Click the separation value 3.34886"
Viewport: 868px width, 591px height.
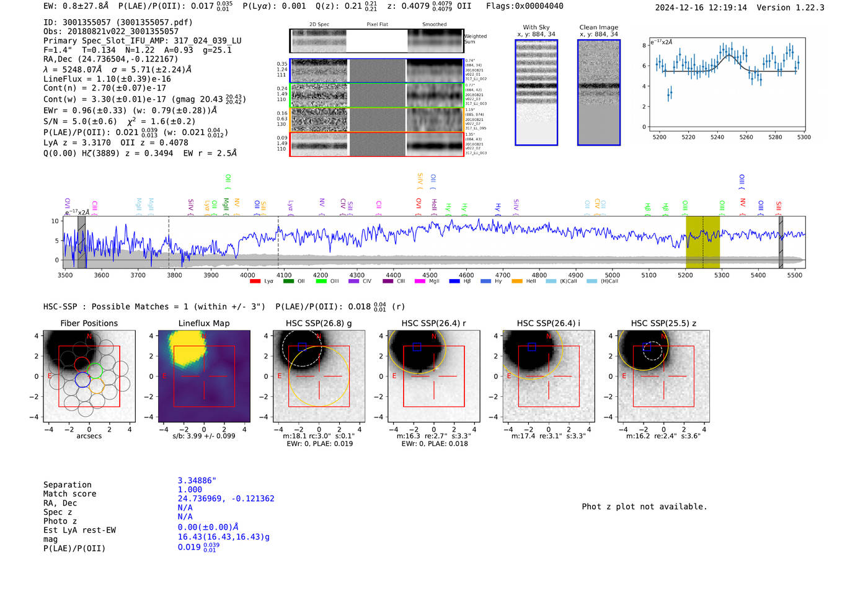(197, 481)
